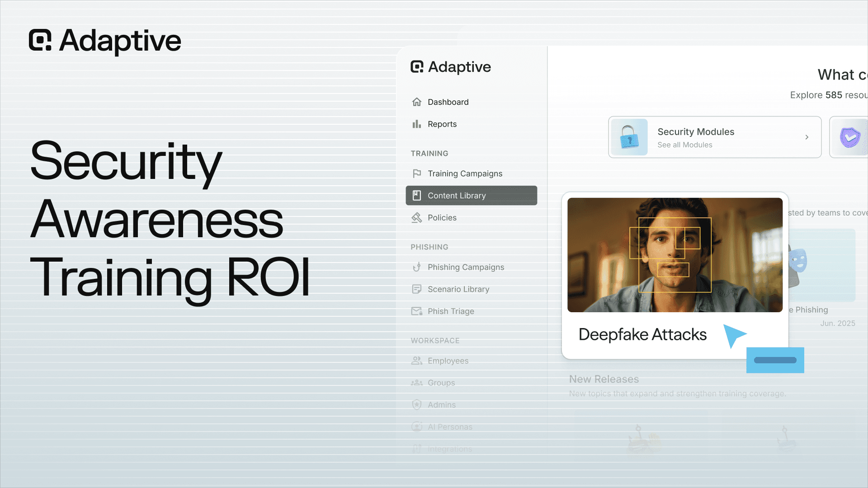The width and height of the screenshot is (868, 488).
Task: Click the New Releases heading
Action: point(604,379)
